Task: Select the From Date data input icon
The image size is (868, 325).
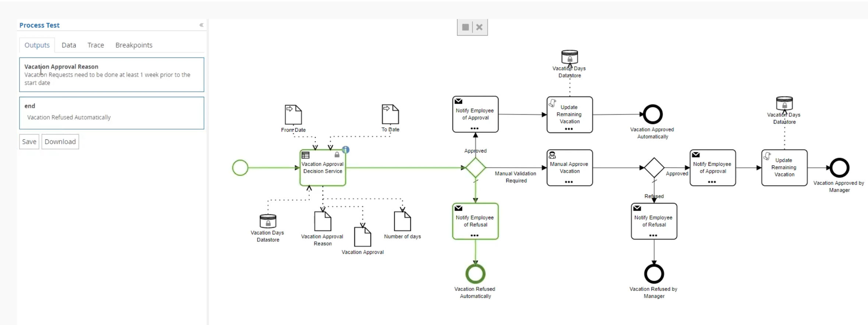Action: tap(293, 114)
